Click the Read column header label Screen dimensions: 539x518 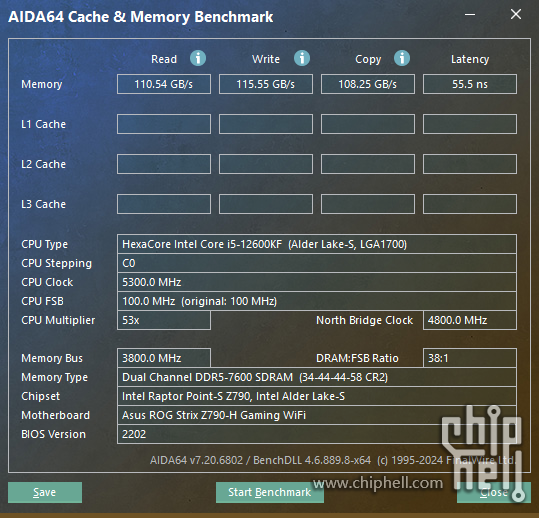click(x=164, y=59)
